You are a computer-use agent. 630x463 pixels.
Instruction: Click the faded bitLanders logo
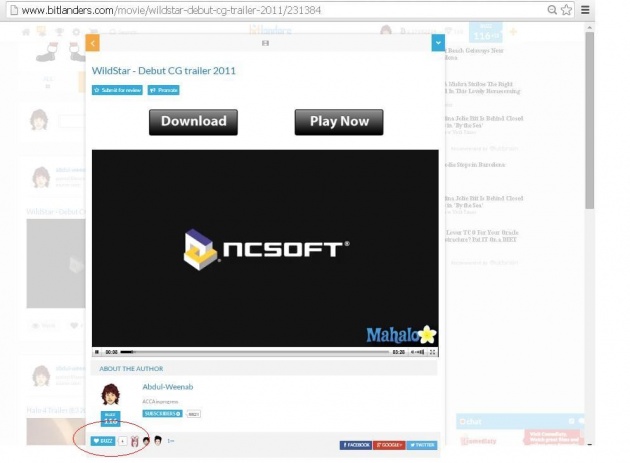[x=270, y=30]
